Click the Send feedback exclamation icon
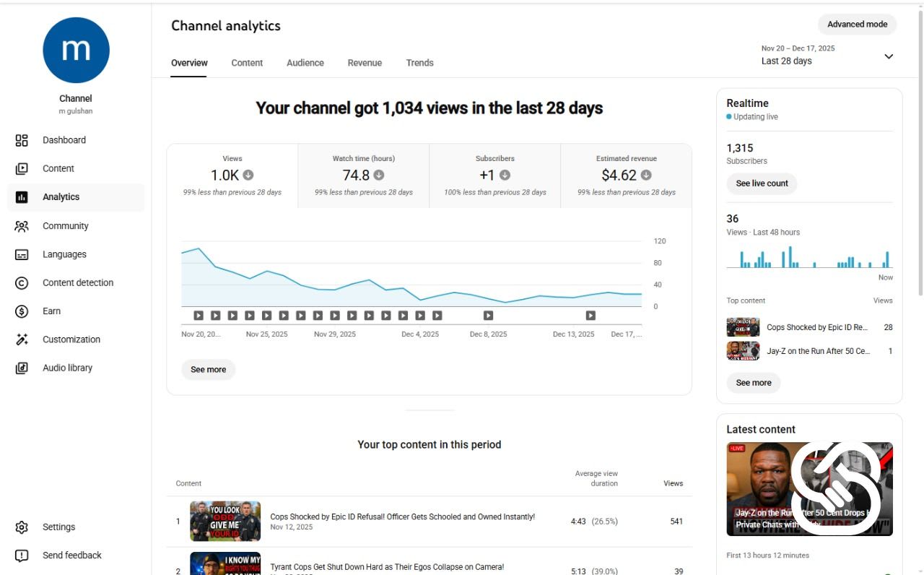 (x=22, y=555)
